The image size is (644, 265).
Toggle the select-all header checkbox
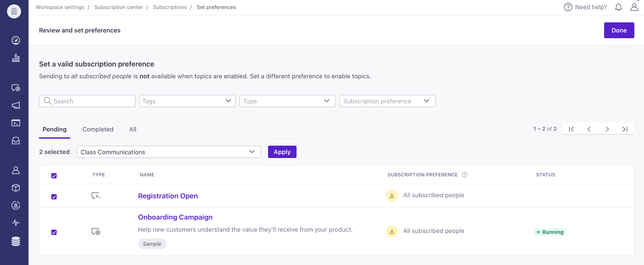tap(54, 176)
